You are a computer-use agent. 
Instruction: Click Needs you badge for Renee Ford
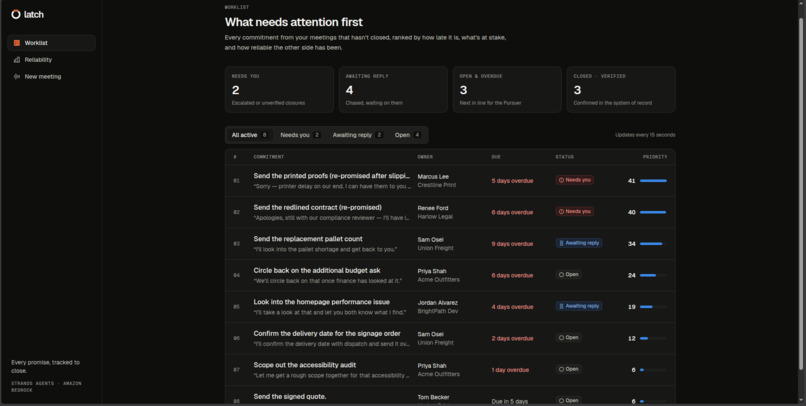575,212
